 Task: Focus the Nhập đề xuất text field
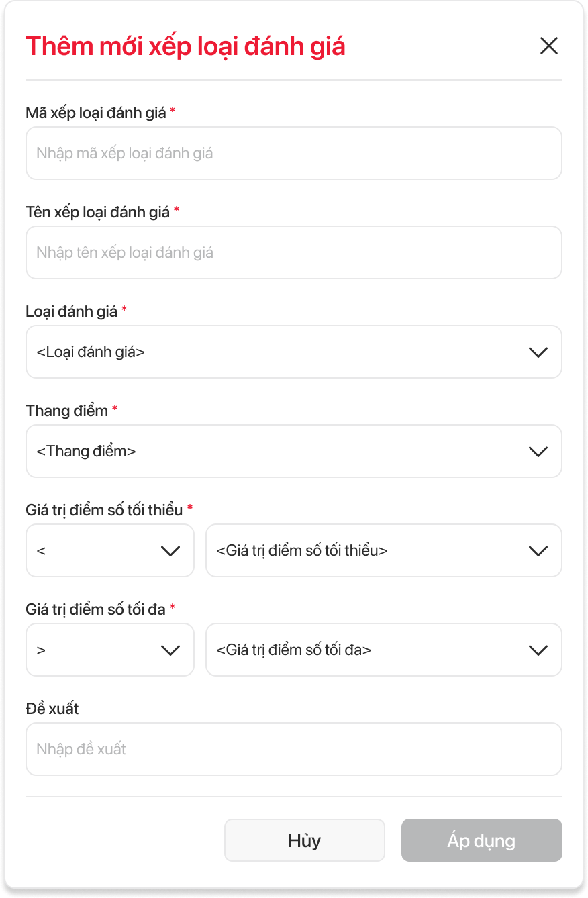click(293, 749)
